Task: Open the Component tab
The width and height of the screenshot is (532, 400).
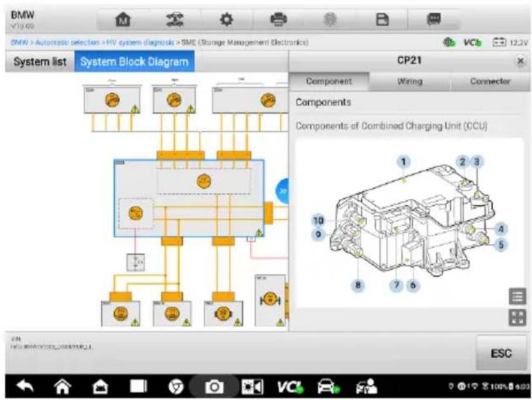Action: (329, 81)
